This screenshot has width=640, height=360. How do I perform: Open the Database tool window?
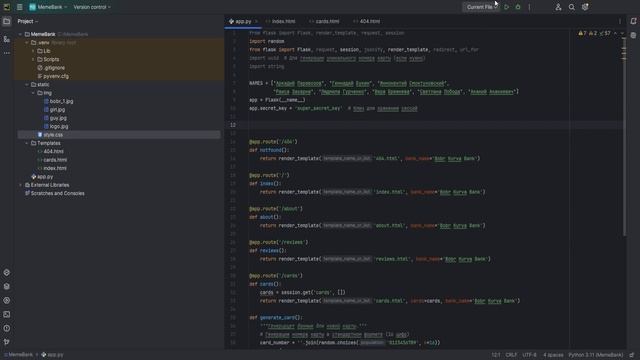[x=633, y=36]
